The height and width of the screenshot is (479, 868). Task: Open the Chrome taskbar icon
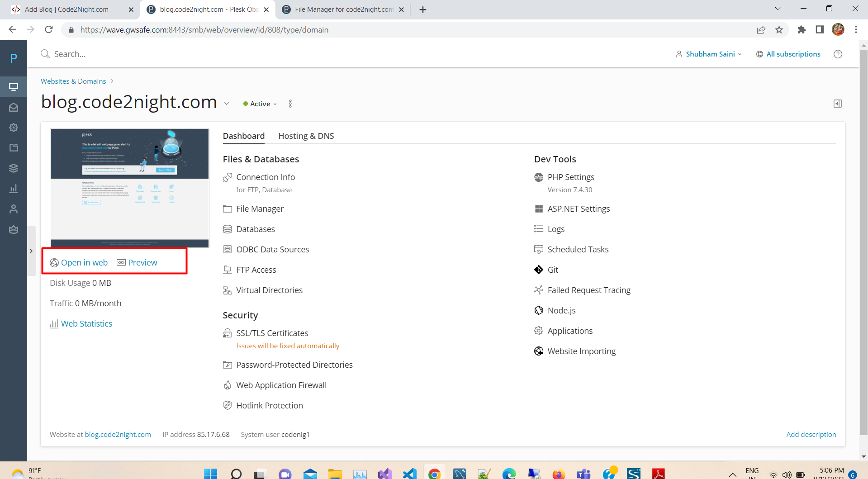point(434,474)
